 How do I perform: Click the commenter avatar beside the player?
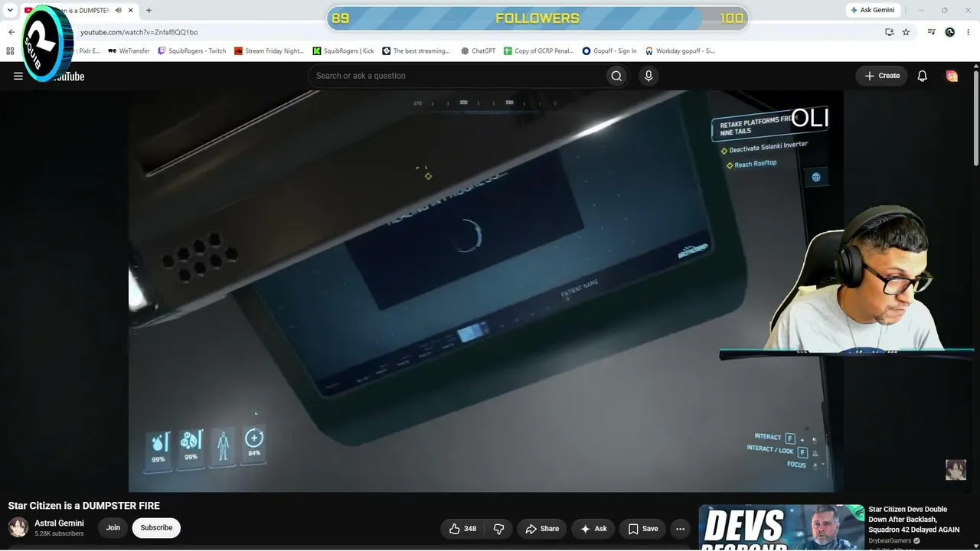[955, 470]
